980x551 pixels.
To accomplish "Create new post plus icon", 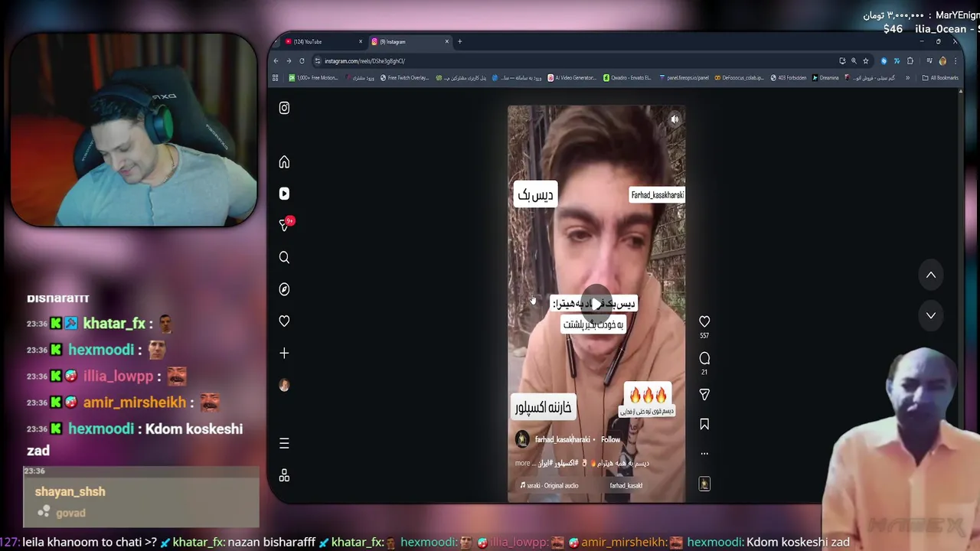I will 284,353.
